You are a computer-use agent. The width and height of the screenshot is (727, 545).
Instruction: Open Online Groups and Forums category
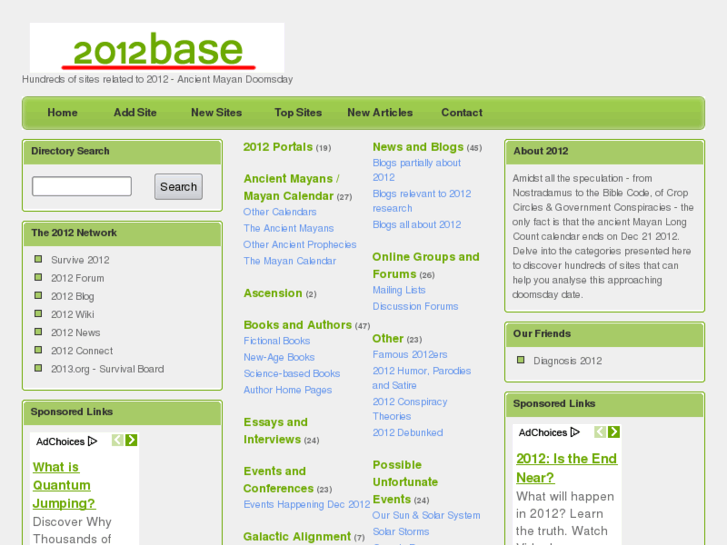426,265
